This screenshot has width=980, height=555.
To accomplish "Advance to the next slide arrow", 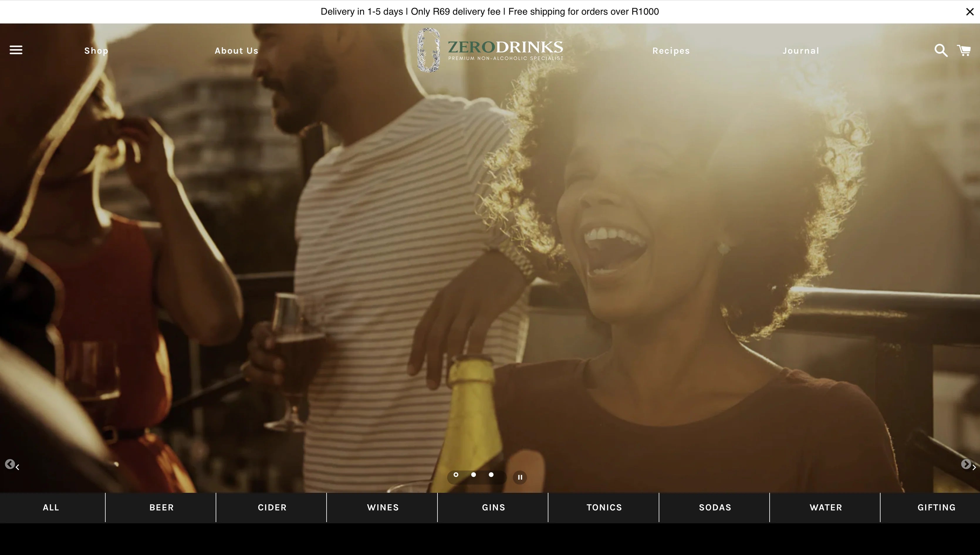I will pos(966,464).
